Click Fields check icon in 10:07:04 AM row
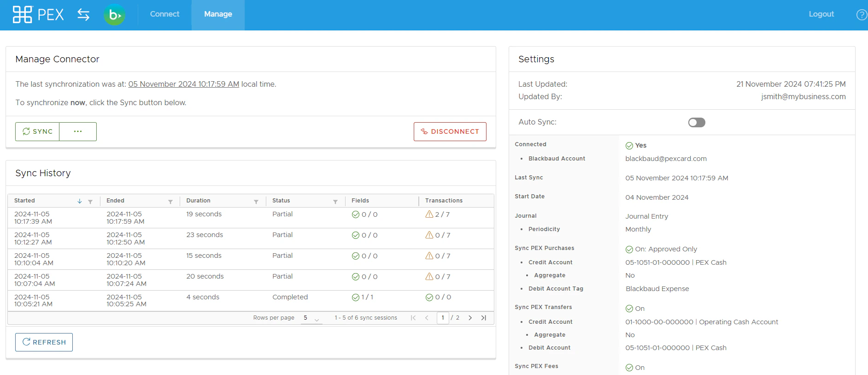 [356, 277]
